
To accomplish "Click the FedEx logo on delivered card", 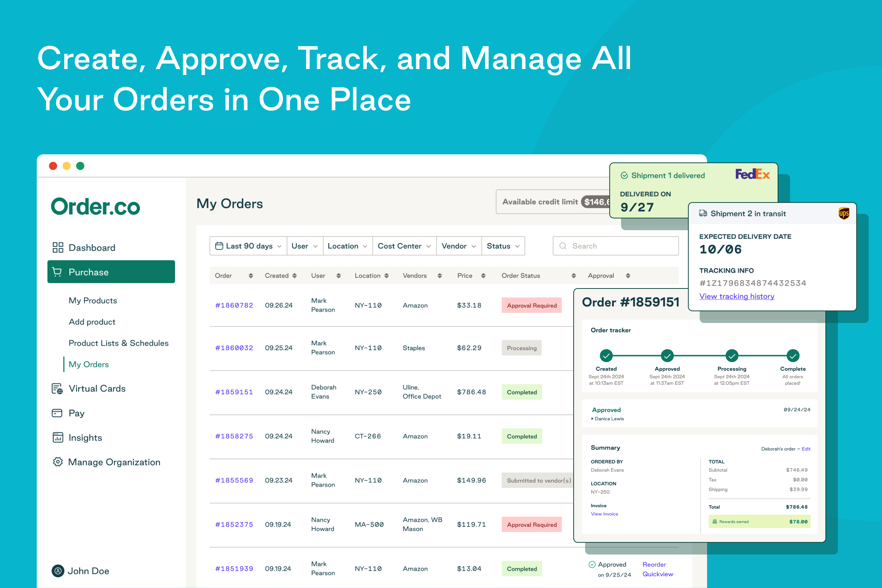I will (752, 174).
